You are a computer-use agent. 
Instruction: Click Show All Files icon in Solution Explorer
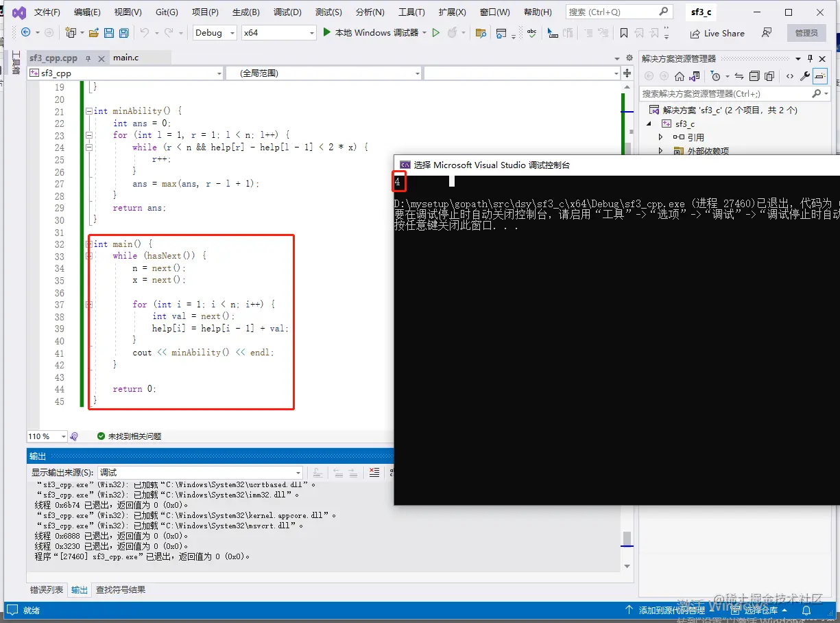(769, 76)
